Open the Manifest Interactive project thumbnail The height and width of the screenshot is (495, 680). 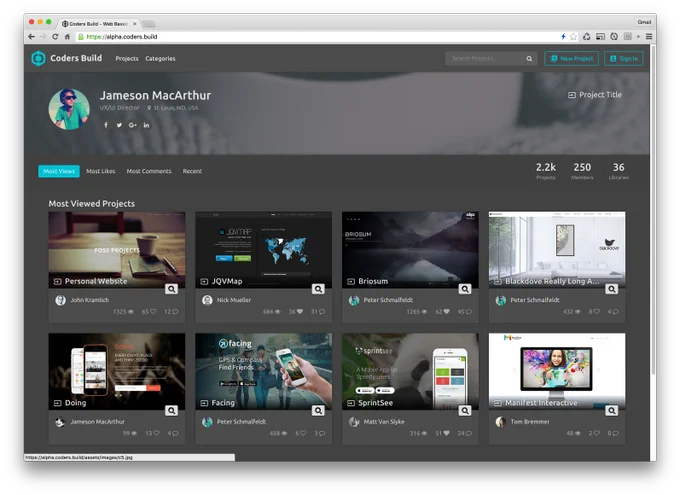tap(557, 371)
